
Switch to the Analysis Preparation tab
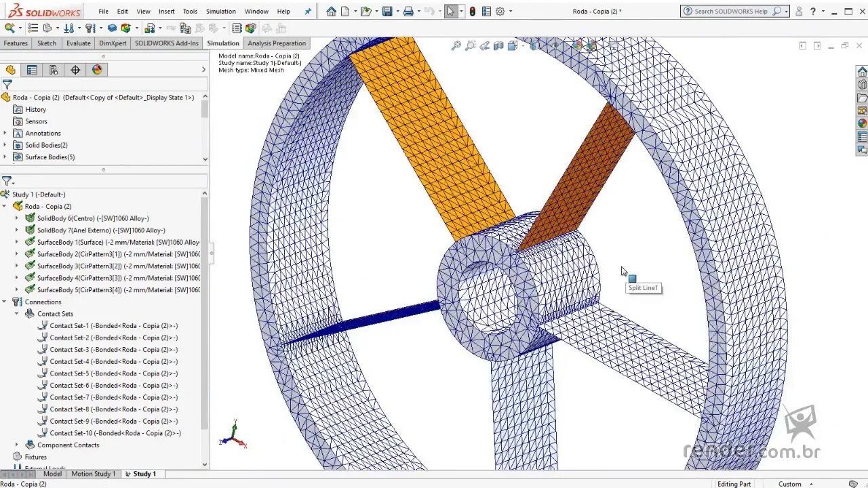point(277,43)
